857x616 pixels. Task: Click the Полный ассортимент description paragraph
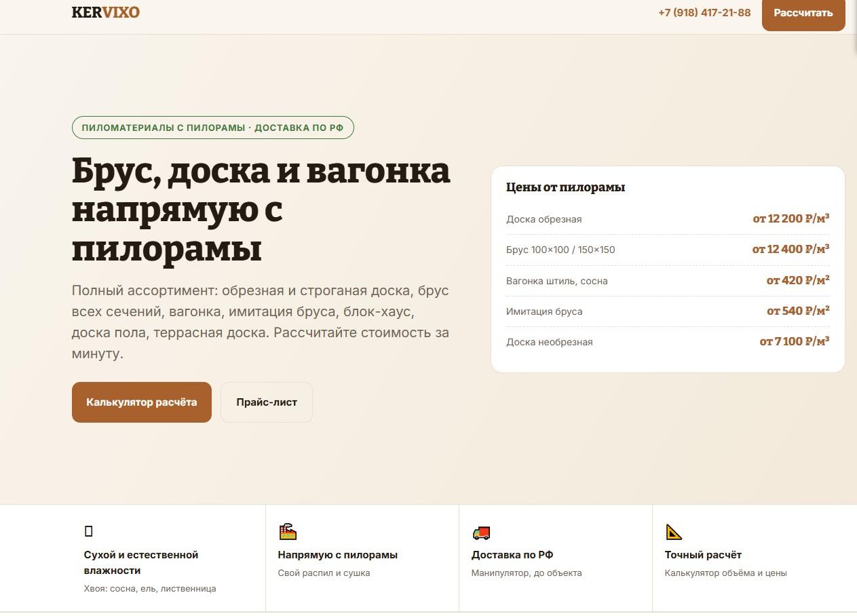261,322
